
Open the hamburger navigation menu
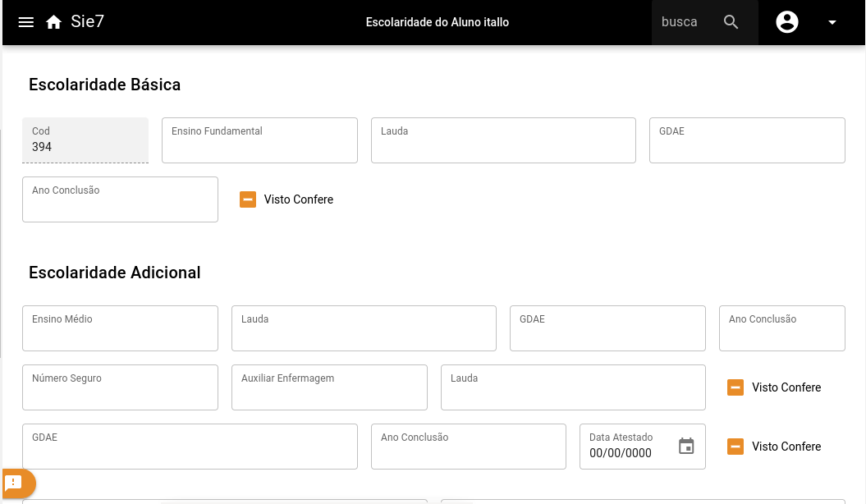(x=26, y=22)
